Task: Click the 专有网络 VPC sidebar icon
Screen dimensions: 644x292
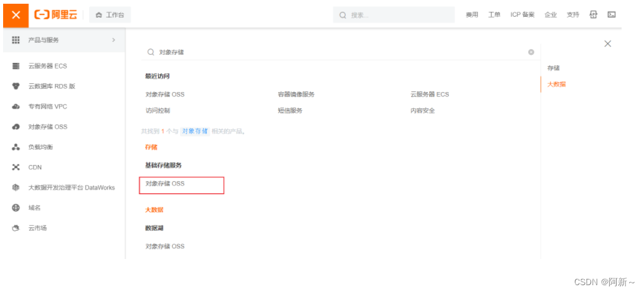Action: [x=16, y=106]
